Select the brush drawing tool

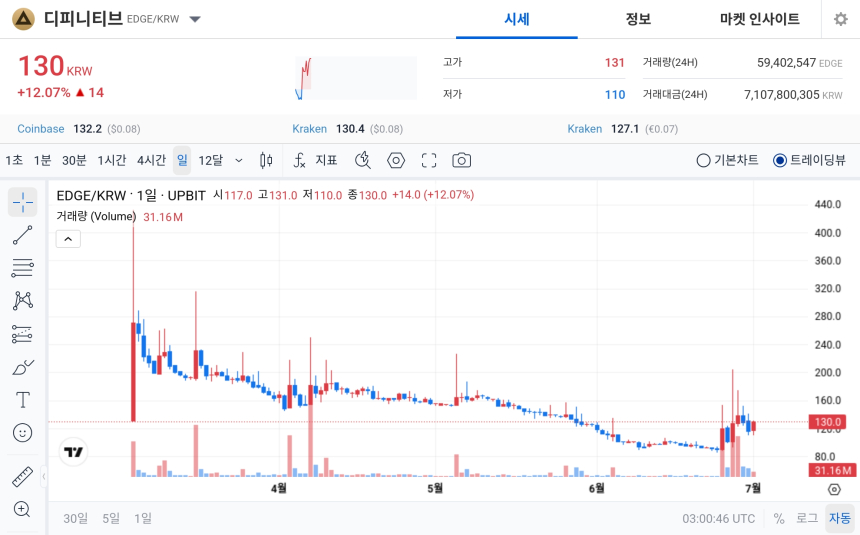click(22, 367)
